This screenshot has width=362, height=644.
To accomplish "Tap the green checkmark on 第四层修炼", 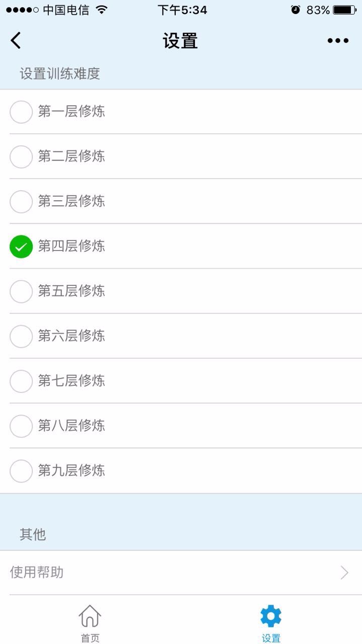I will click(x=21, y=247).
